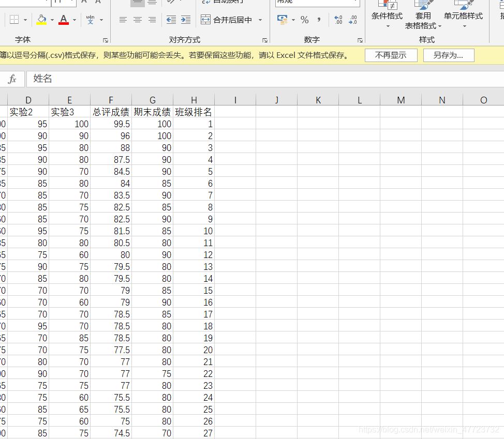
Task: Select column F header
Action: 111,100
